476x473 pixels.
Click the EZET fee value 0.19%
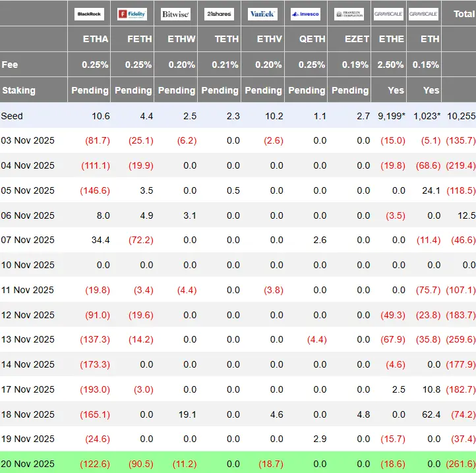click(x=355, y=65)
